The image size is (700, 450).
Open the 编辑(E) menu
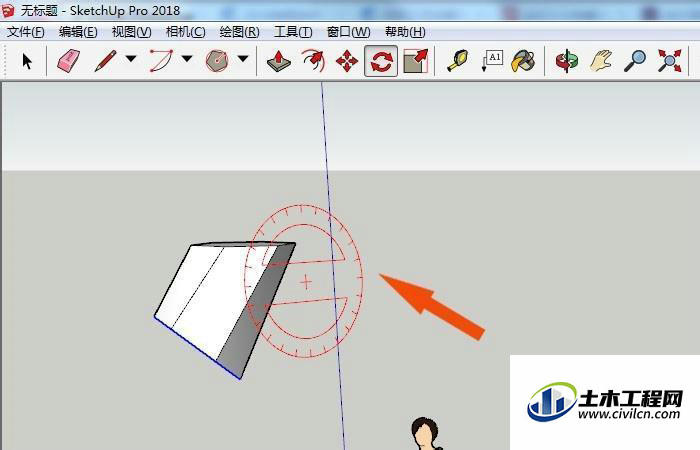point(78,32)
